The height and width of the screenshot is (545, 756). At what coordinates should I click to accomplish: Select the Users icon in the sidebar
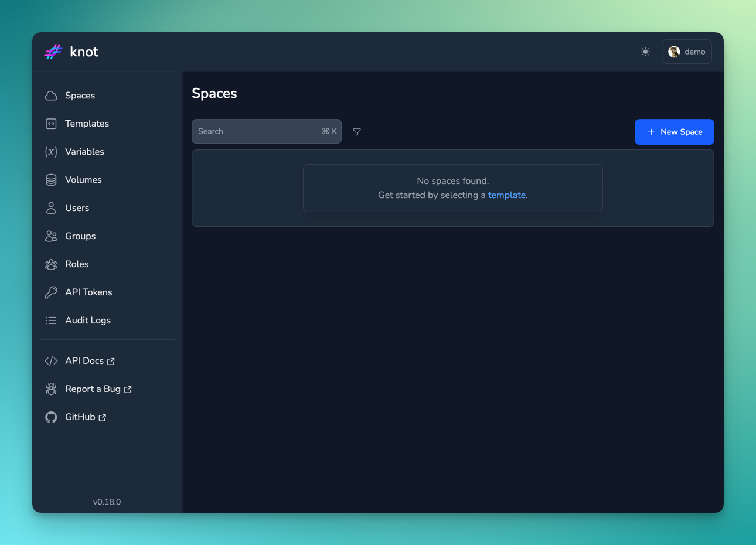pos(52,207)
